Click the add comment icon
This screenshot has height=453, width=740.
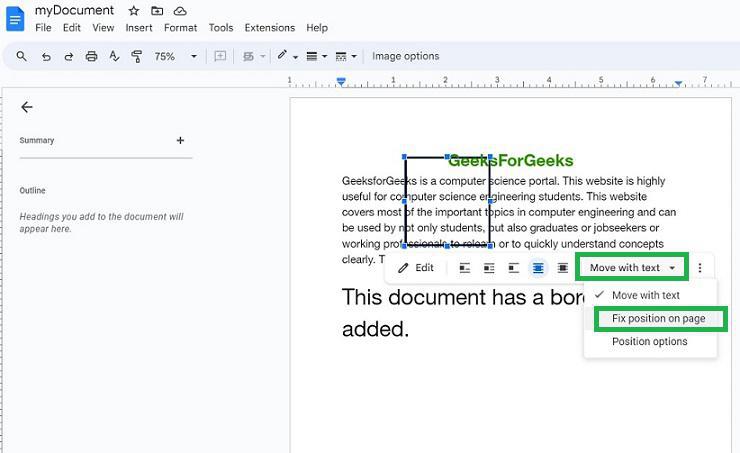tap(220, 57)
